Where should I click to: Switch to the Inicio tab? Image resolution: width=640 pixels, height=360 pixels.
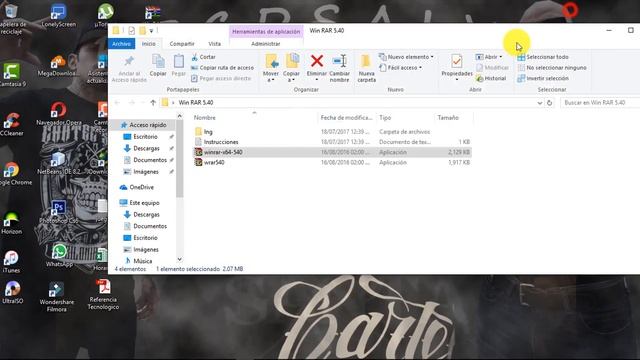coord(149,44)
